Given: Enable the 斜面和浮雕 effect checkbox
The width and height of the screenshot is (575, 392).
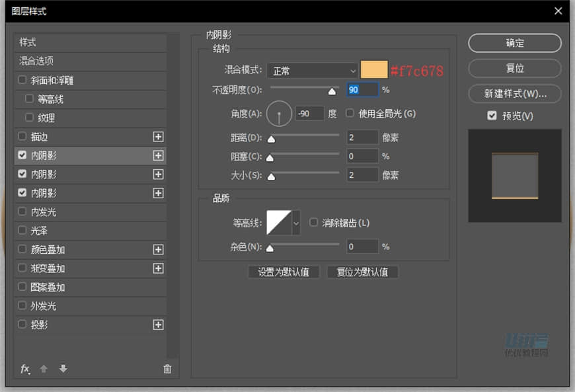Looking at the screenshot, I should pos(22,80).
